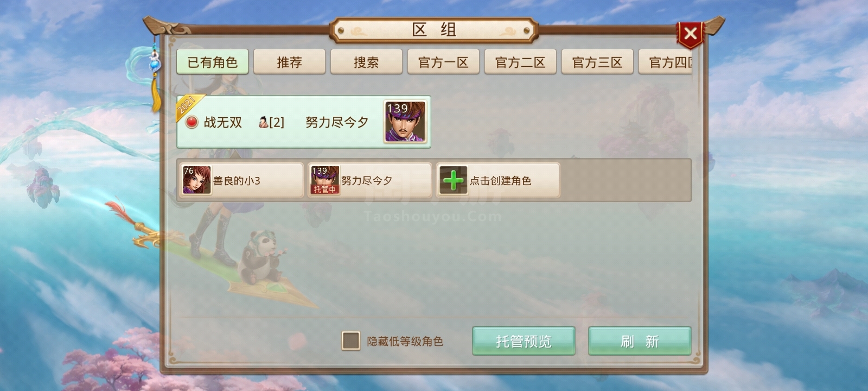The width and height of the screenshot is (868, 391).
Task: Select the 官方三区 tab
Action: click(x=597, y=62)
